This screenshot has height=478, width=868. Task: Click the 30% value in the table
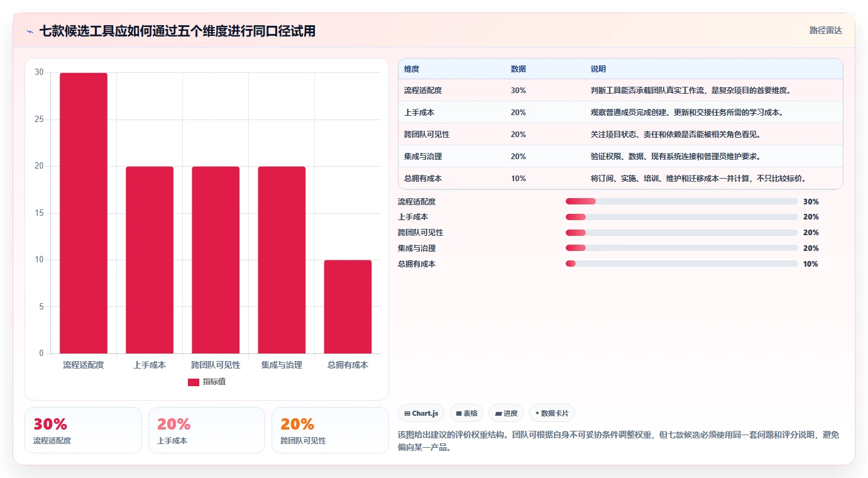pyautogui.click(x=519, y=91)
